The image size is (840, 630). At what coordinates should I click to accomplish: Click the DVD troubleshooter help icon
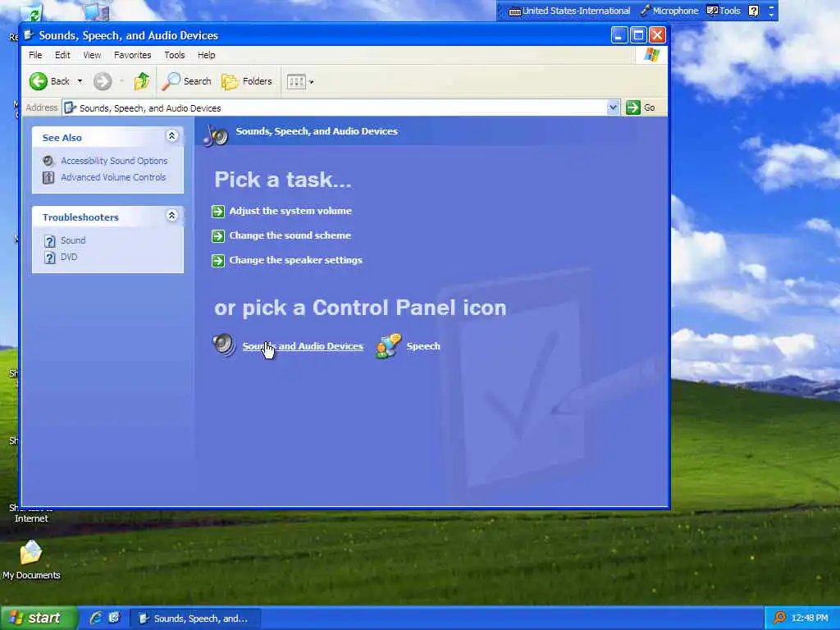tap(49, 258)
